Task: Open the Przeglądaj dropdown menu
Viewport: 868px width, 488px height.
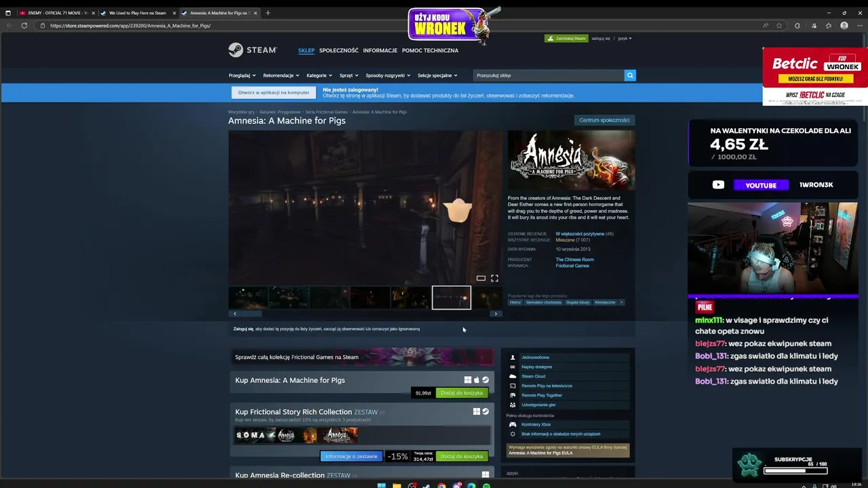Action: (242, 75)
